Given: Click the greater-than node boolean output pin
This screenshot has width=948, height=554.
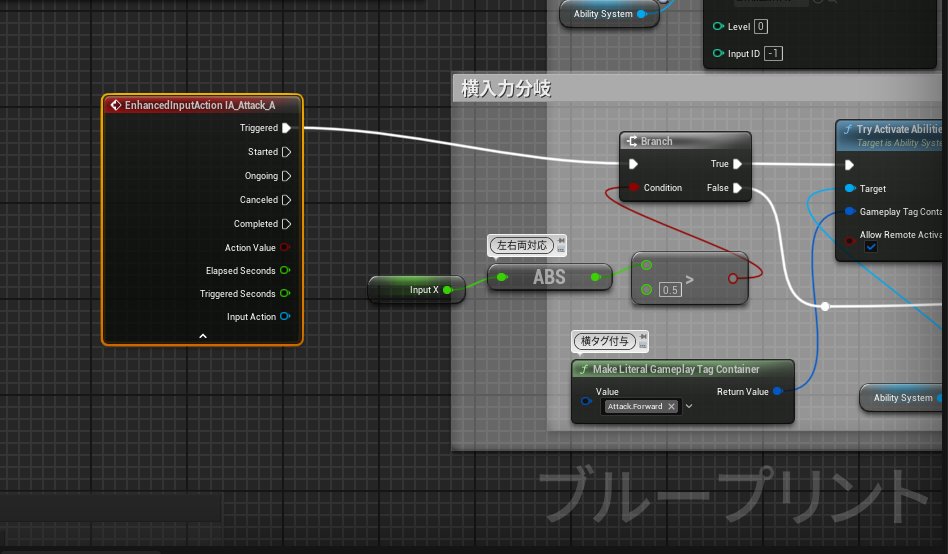Looking at the screenshot, I should point(733,279).
